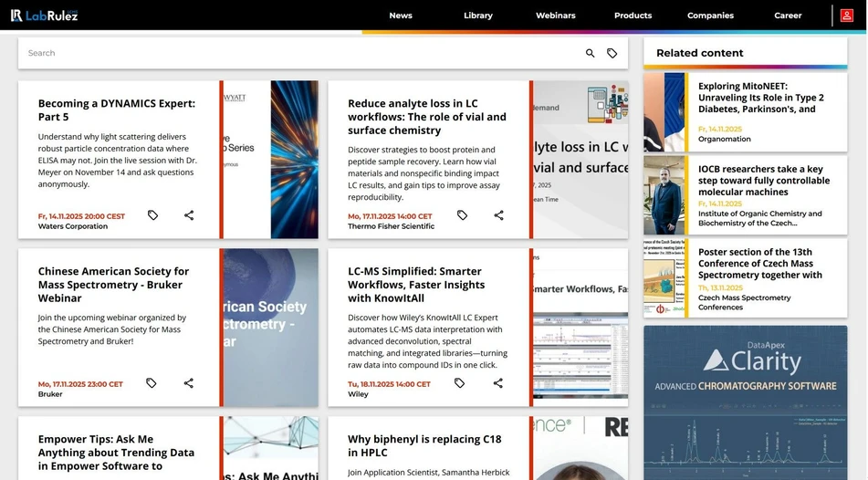Image resolution: width=868 pixels, height=480 pixels.
Task: Show tags on Bruker webinar card
Action: pyautogui.click(x=152, y=383)
